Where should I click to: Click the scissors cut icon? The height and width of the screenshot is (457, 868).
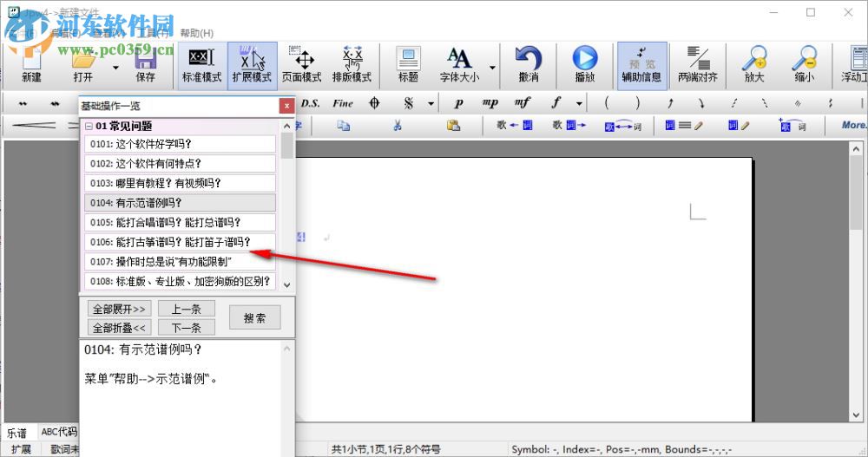398,126
